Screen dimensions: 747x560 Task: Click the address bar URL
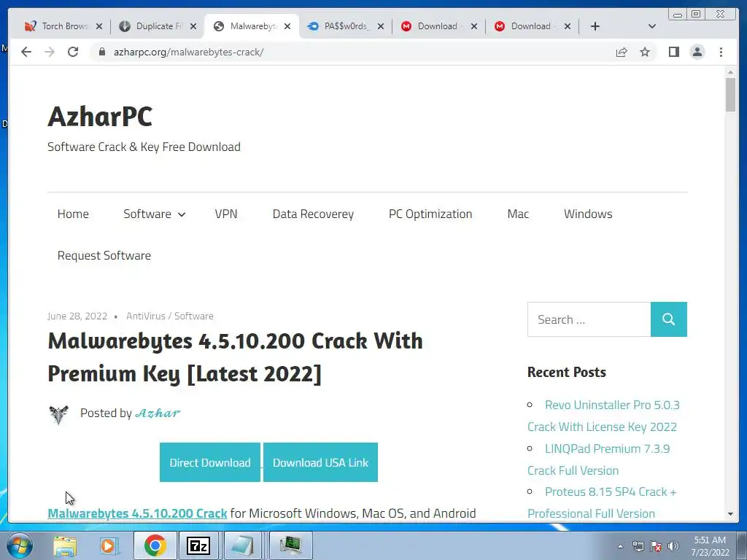point(189,52)
